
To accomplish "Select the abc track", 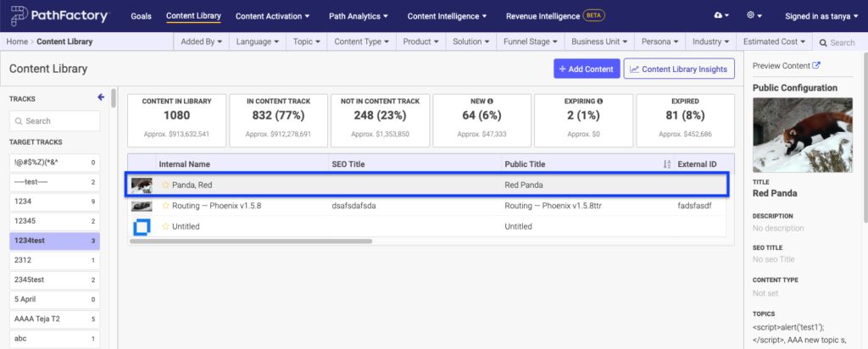I will tap(55, 339).
